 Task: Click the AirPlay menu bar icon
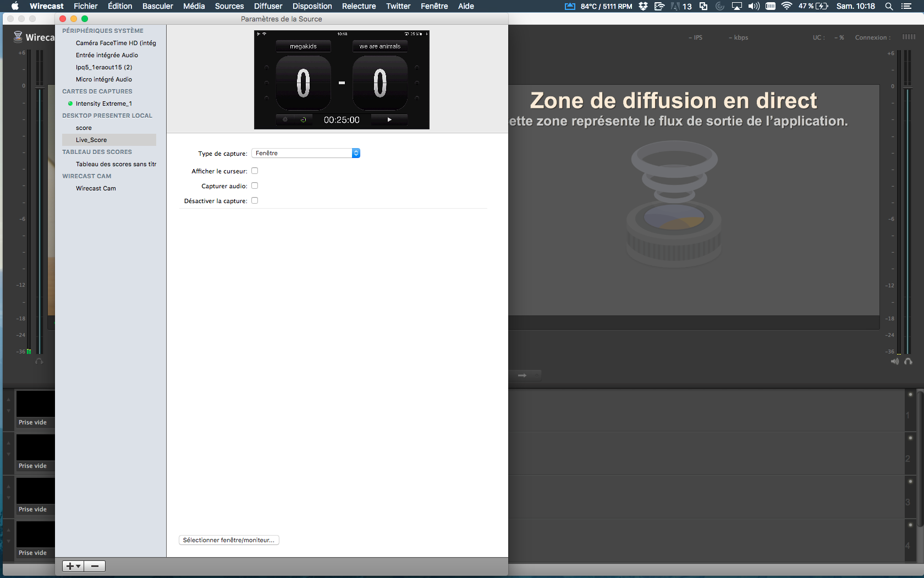tap(736, 6)
